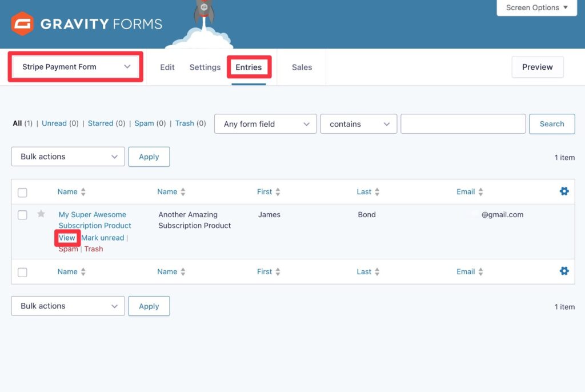Star the James Bond entry
Screen dimensions: 585x392
[41, 214]
